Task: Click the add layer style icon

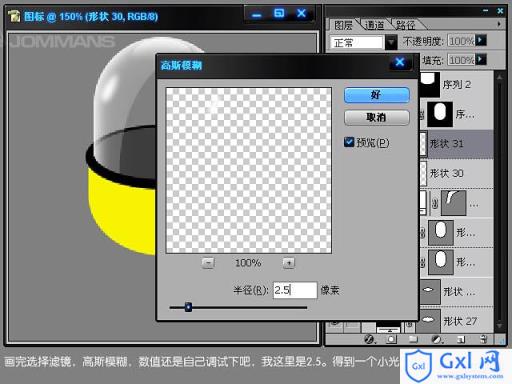Action: 369,339
